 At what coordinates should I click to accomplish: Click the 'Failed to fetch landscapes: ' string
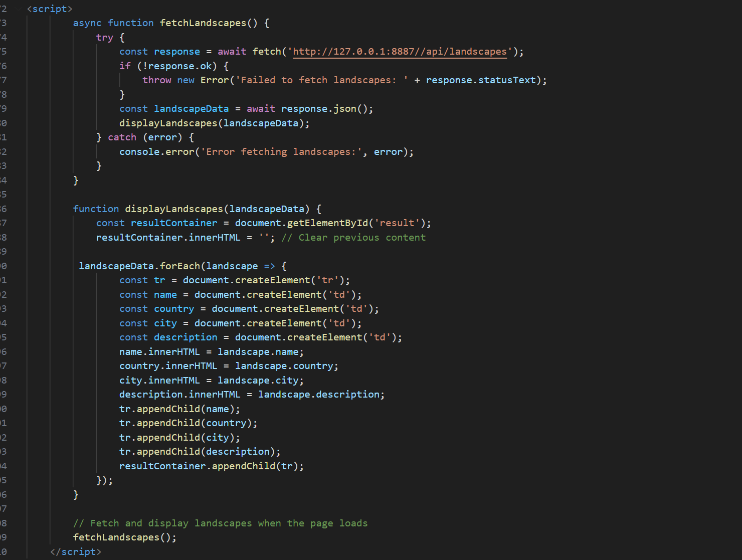point(321,80)
